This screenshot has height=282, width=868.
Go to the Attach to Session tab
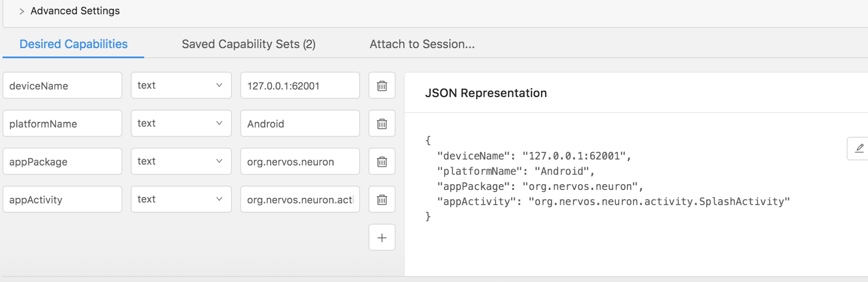coord(422,44)
